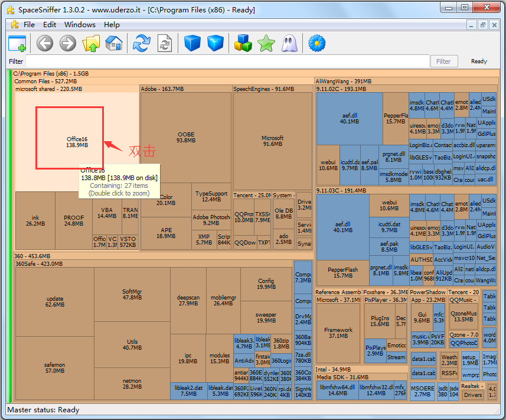Screen dimensions: 506x420
Task: Click into the Filter text field
Action: pos(227,61)
